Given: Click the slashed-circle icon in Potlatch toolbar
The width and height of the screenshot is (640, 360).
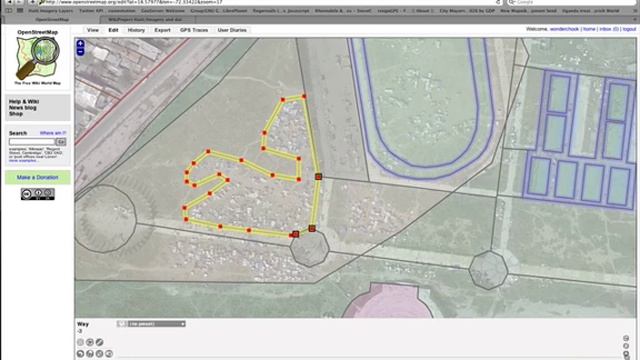Looking at the screenshot, I should [99, 342].
